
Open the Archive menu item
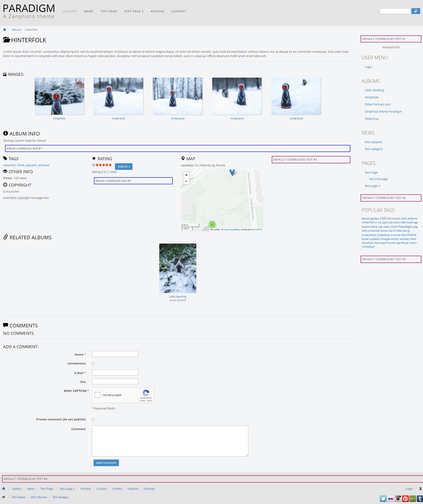[157, 11]
